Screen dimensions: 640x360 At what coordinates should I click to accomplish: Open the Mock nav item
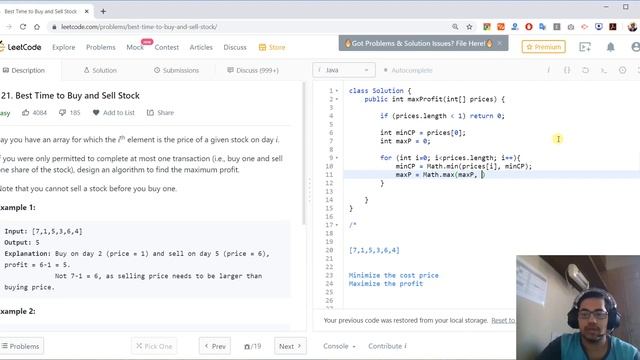point(135,47)
